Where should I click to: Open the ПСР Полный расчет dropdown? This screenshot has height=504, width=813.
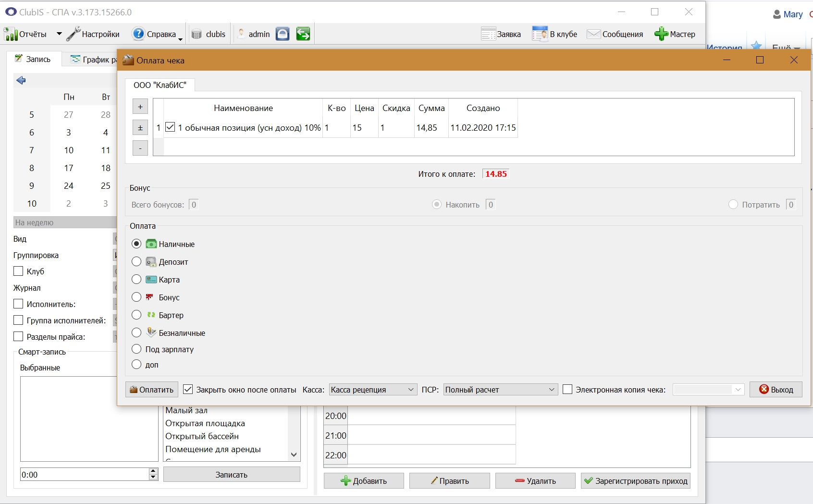(500, 390)
